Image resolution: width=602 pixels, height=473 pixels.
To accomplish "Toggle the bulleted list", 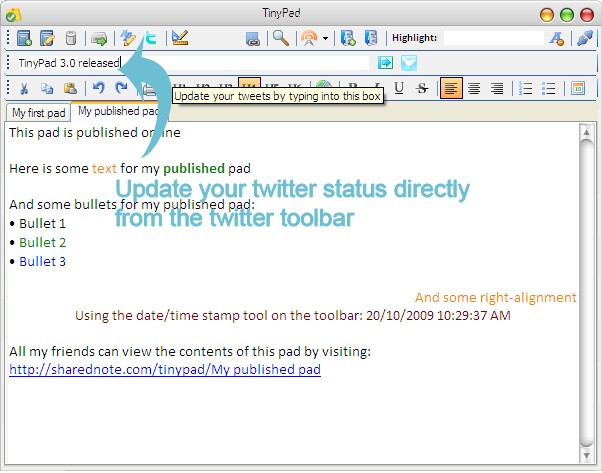I will pyautogui.click(x=548, y=89).
